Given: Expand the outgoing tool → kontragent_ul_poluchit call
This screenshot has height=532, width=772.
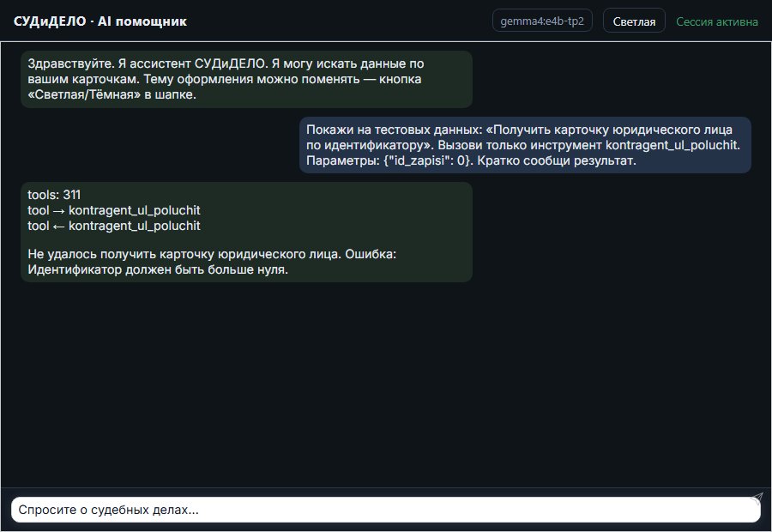Looking at the screenshot, I should 114,210.
